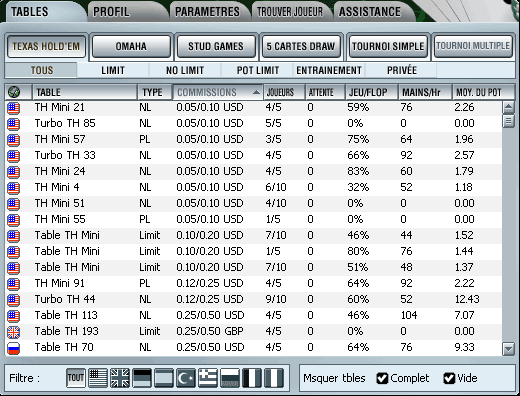Toggle the TOUT filter button

(x=76, y=378)
